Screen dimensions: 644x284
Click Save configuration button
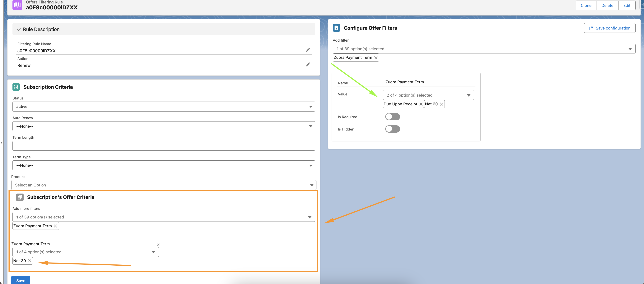(609, 28)
